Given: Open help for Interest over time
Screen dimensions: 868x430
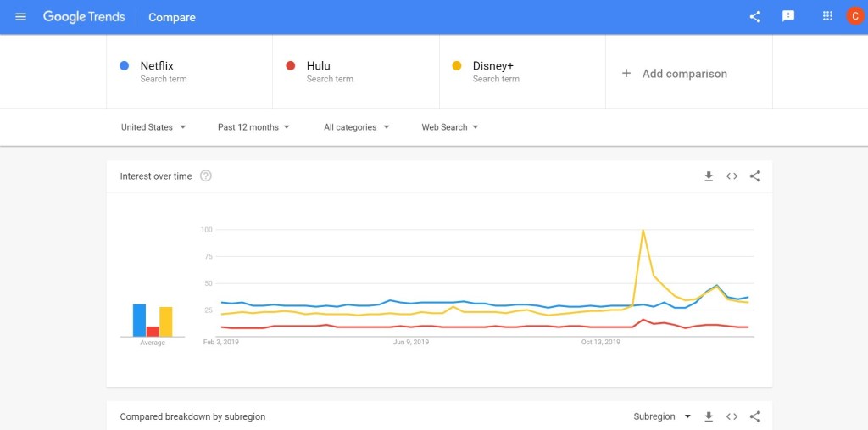Looking at the screenshot, I should point(206,176).
